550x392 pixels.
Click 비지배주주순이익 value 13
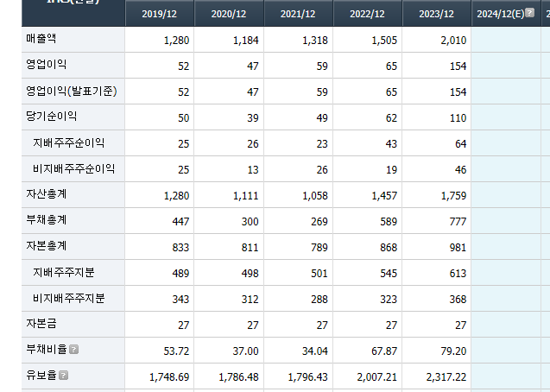[x=253, y=170]
